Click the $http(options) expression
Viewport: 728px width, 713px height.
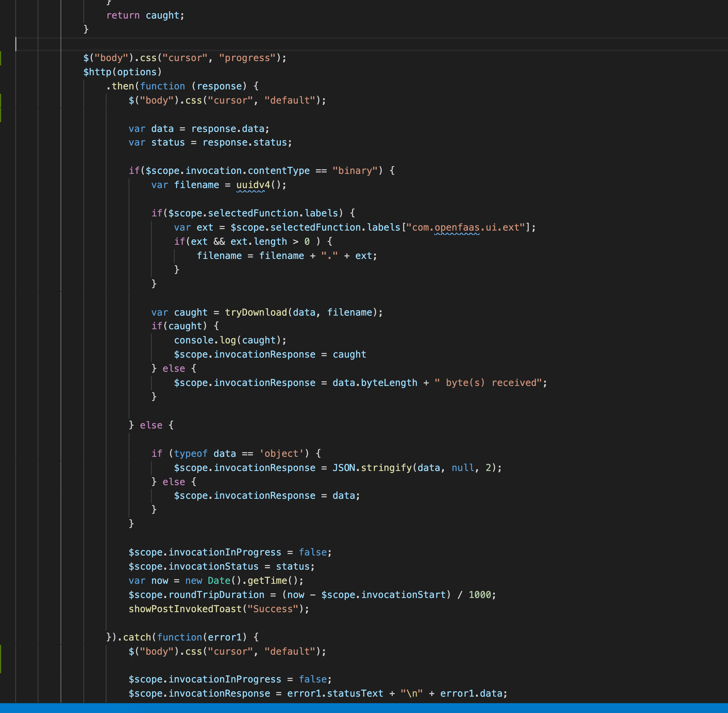pos(122,72)
